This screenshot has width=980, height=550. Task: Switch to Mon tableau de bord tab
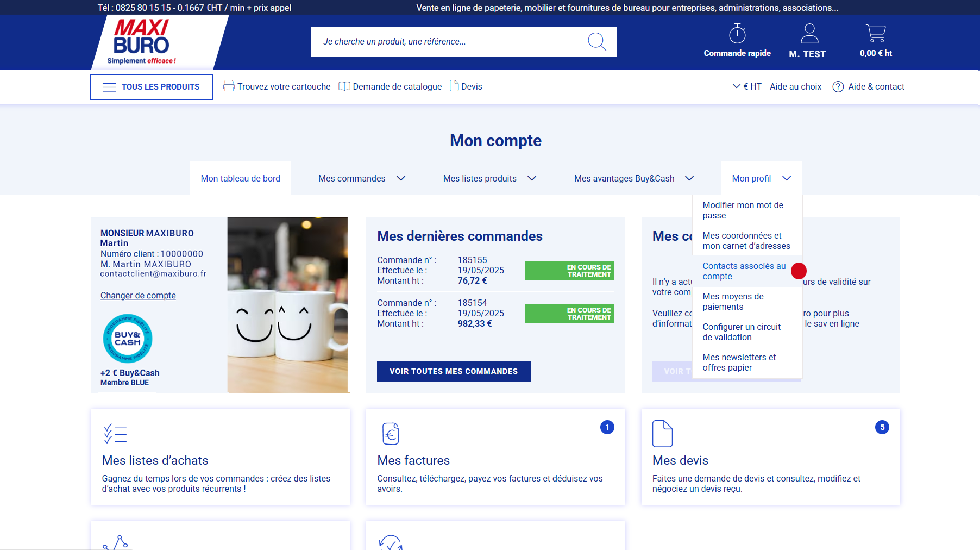click(x=241, y=178)
